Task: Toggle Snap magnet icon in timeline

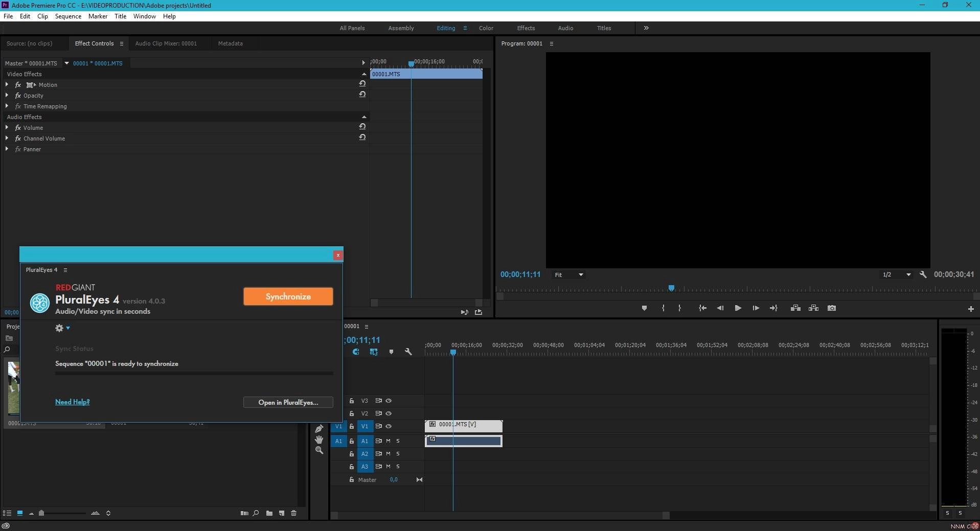Action: pos(356,352)
